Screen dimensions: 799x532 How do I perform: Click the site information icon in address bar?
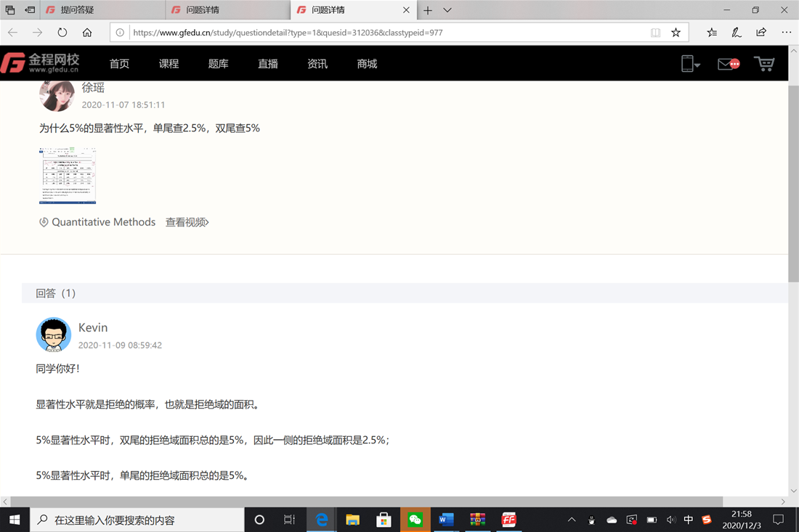pyautogui.click(x=120, y=33)
